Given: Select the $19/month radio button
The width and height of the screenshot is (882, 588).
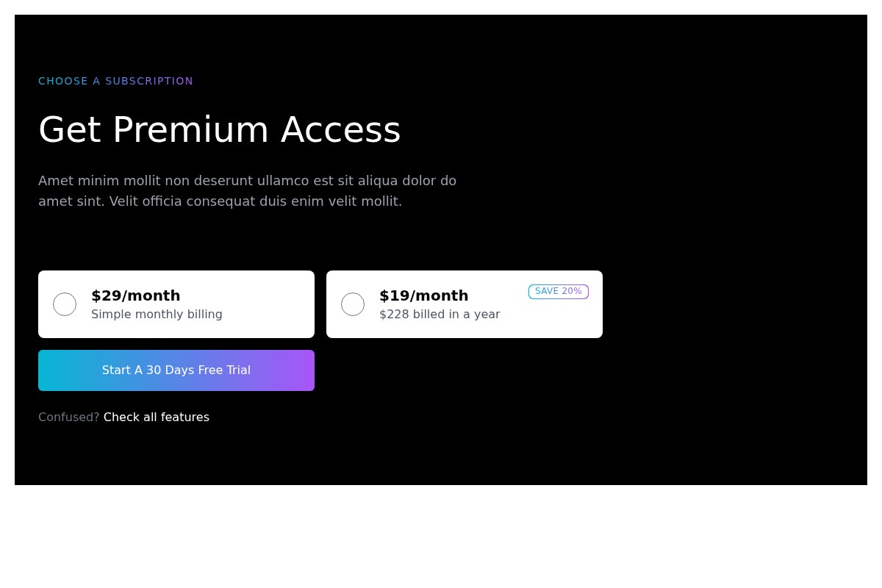Looking at the screenshot, I should 353,304.
